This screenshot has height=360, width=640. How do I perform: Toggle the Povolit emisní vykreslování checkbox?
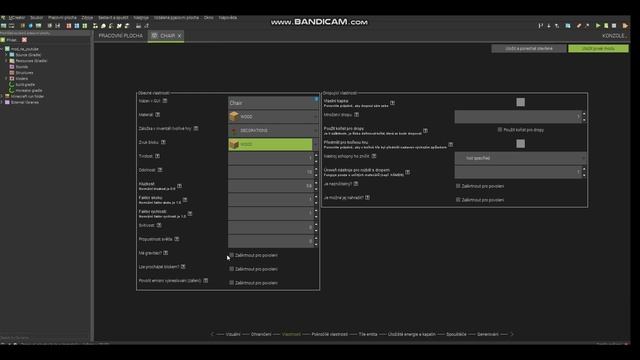(x=231, y=282)
